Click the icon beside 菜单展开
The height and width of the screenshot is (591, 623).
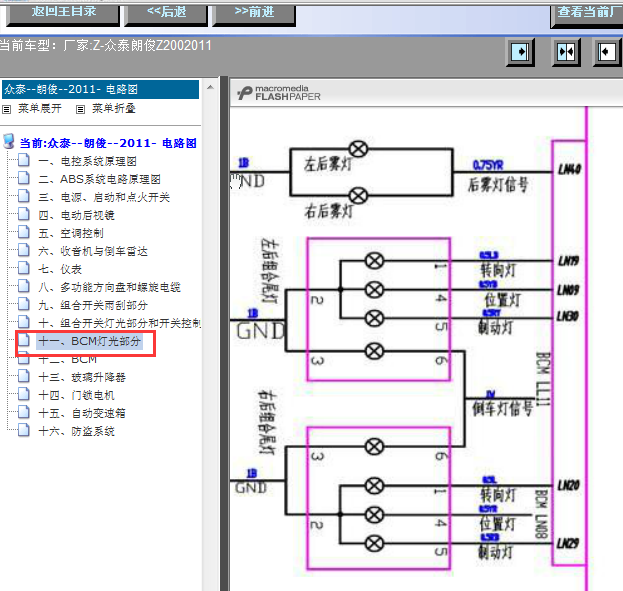coord(6,109)
